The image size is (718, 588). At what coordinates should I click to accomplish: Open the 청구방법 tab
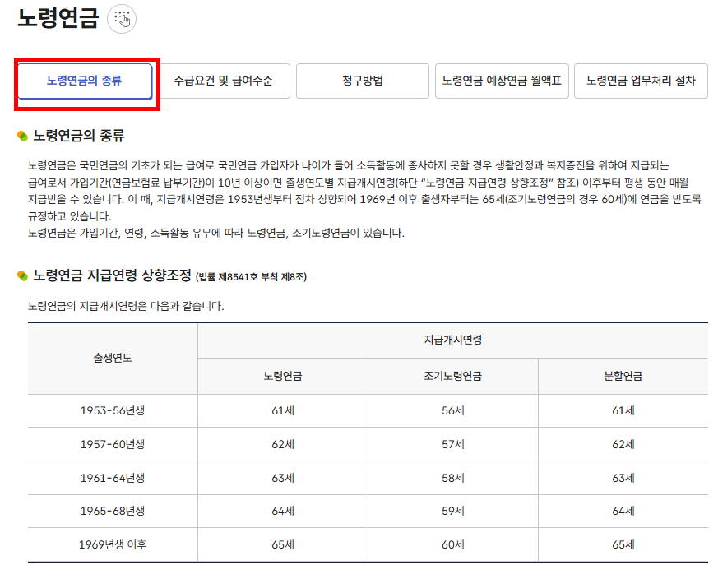pos(362,81)
